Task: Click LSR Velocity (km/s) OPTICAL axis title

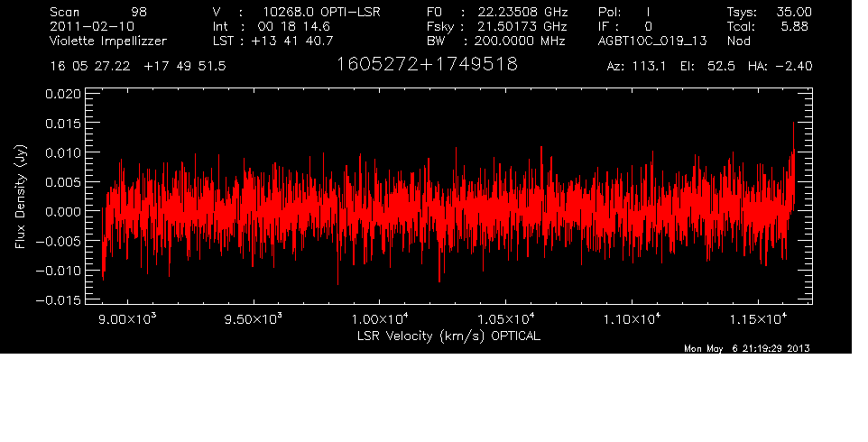Action: coord(448,336)
